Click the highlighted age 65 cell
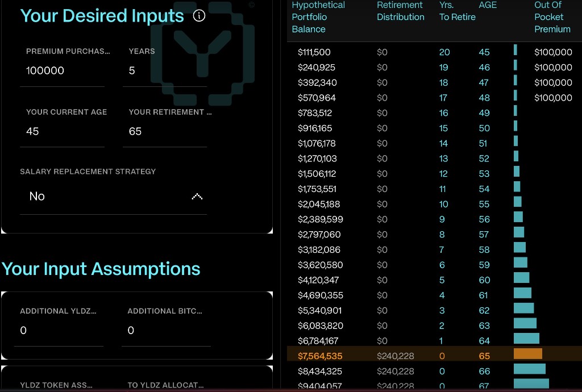582x392 pixels. [x=484, y=356]
